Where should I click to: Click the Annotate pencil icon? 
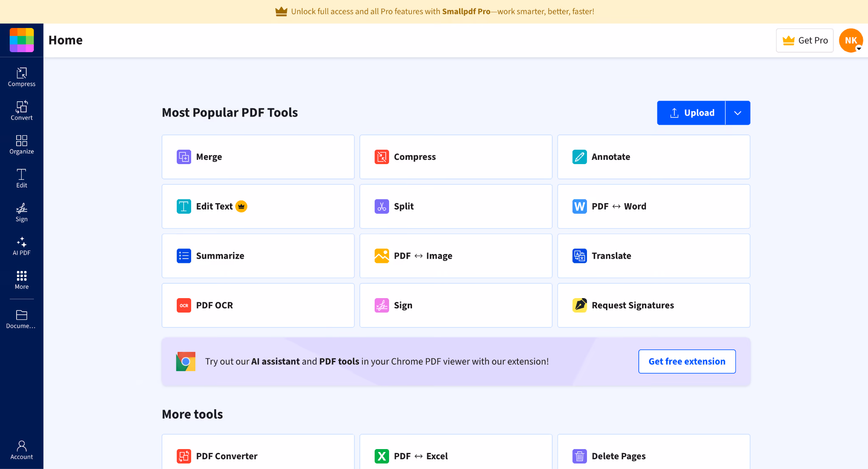click(580, 157)
